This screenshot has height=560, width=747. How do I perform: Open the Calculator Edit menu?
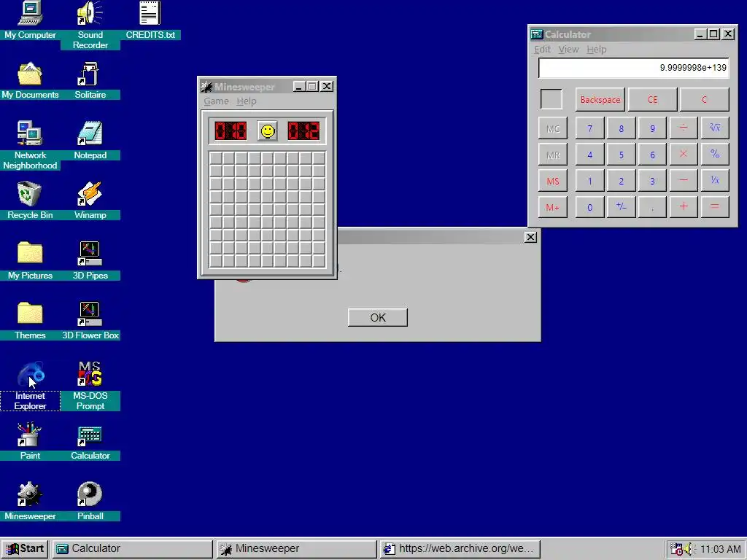coord(542,49)
